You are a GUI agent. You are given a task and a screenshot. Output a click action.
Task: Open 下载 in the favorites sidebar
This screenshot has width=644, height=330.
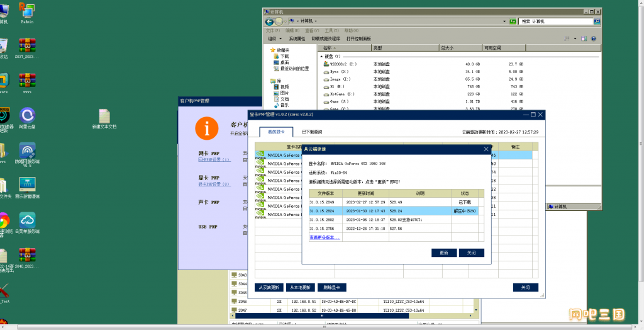(281, 57)
